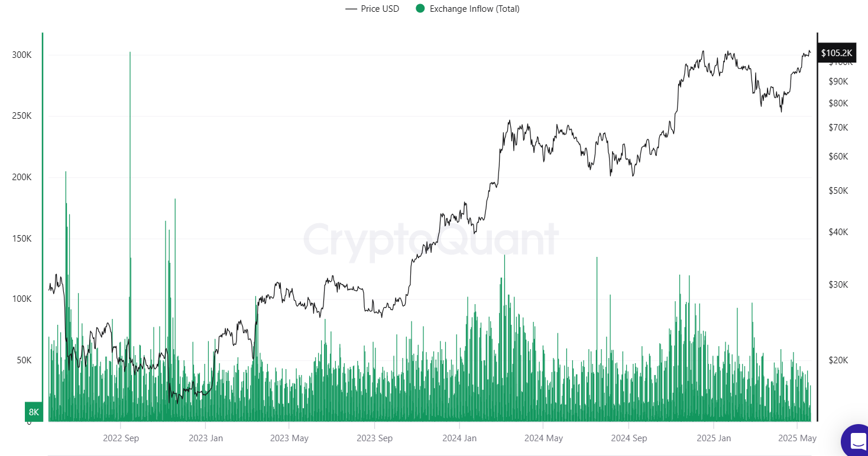This screenshot has height=456, width=868.
Task: Select the 2024 Sep timeline label
Action: click(x=629, y=438)
